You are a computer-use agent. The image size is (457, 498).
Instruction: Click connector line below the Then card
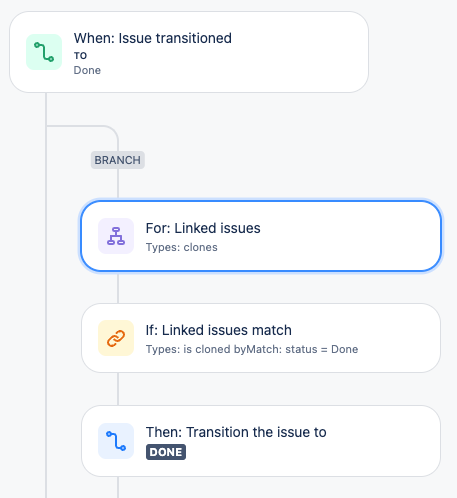pos(118,487)
